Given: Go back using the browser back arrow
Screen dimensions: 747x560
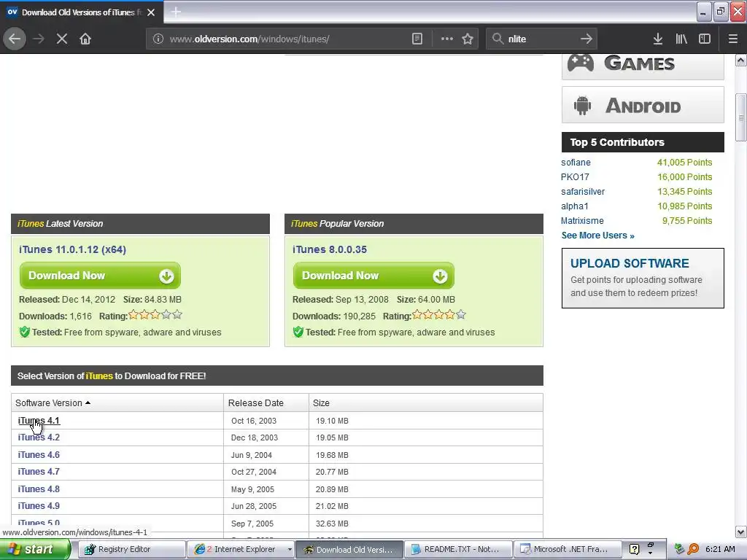Looking at the screenshot, I should [x=15, y=39].
